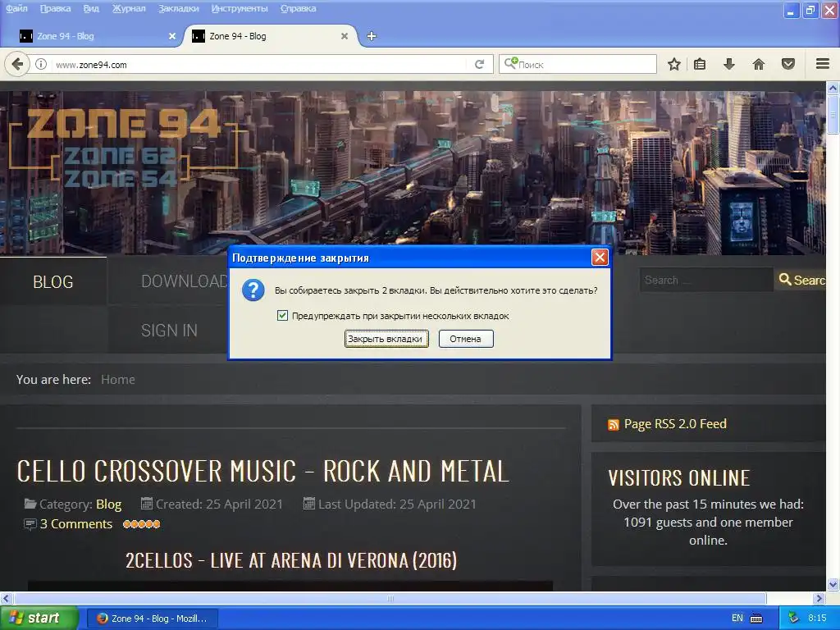This screenshot has height=630, width=840.
Task: Bookmark this page with the star icon
Action: (674, 64)
